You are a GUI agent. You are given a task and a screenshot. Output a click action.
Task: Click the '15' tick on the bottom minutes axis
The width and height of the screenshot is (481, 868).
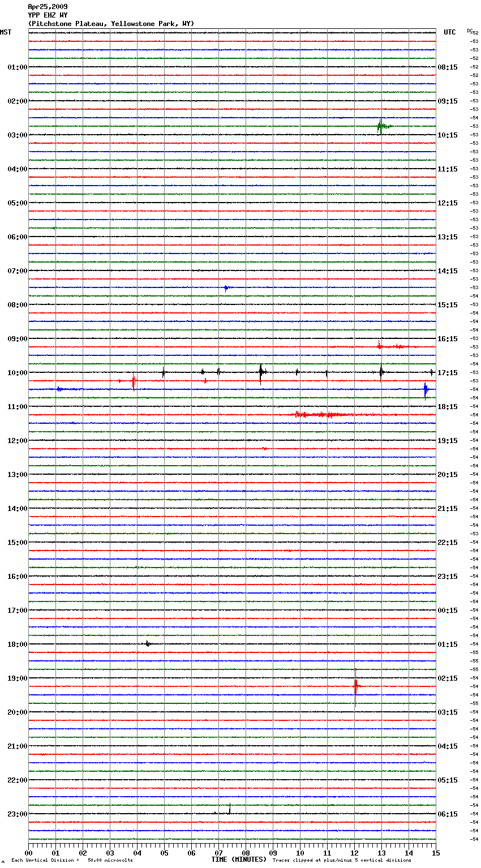(x=435, y=853)
